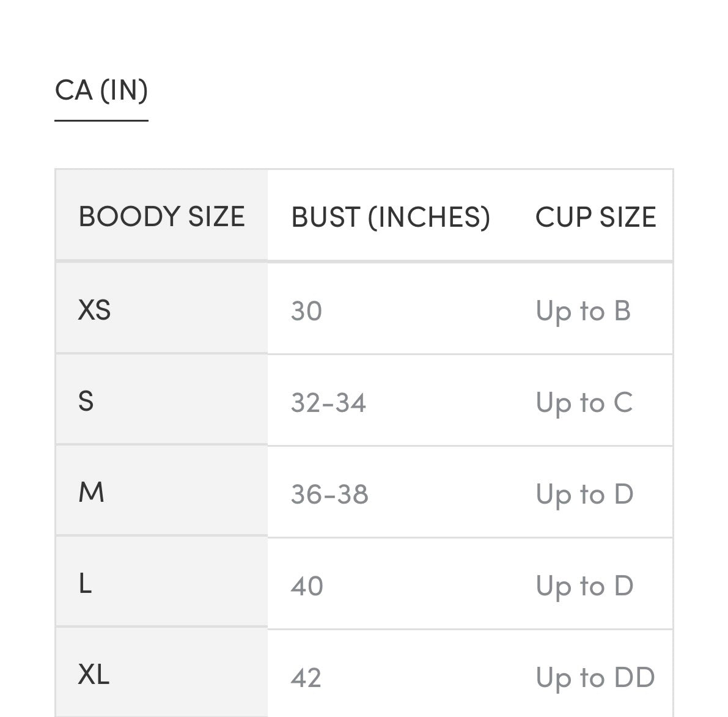The width and height of the screenshot is (728, 717).
Task: Select the XS size row label
Action: coord(95,310)
